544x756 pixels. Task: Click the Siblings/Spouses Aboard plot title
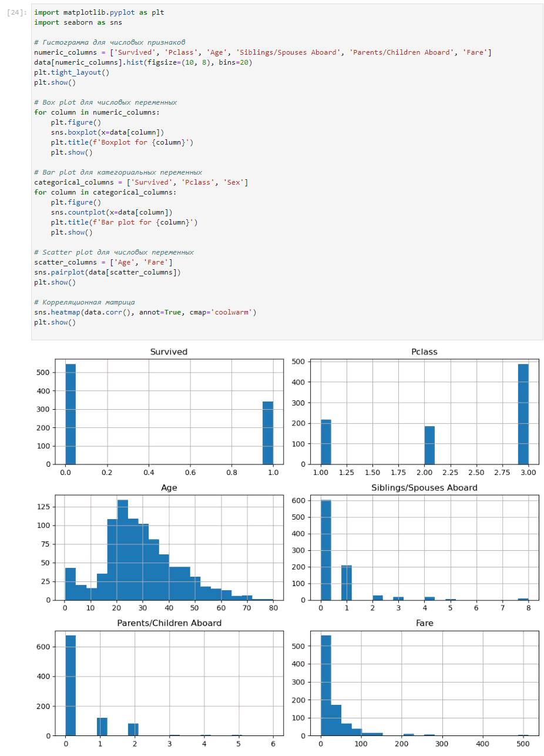[x=424, y=487]
